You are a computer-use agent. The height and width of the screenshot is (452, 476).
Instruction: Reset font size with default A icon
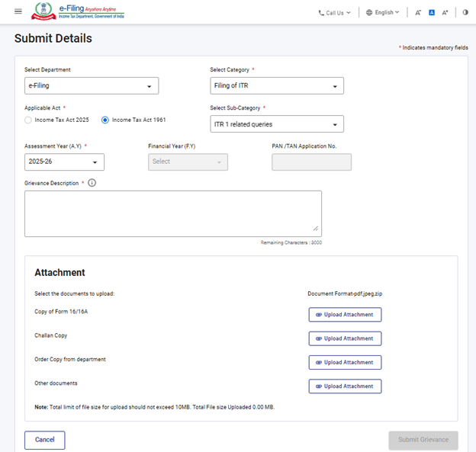tap(431, 12)
